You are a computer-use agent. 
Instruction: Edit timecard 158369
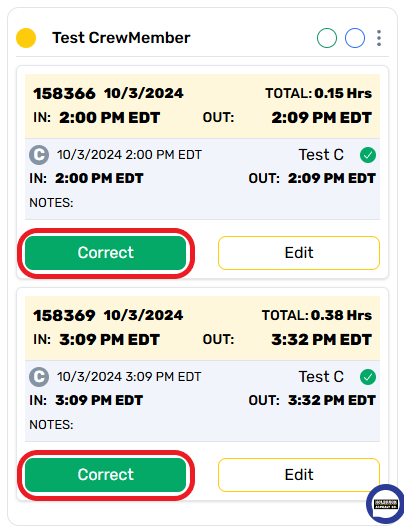click(299, 475)
